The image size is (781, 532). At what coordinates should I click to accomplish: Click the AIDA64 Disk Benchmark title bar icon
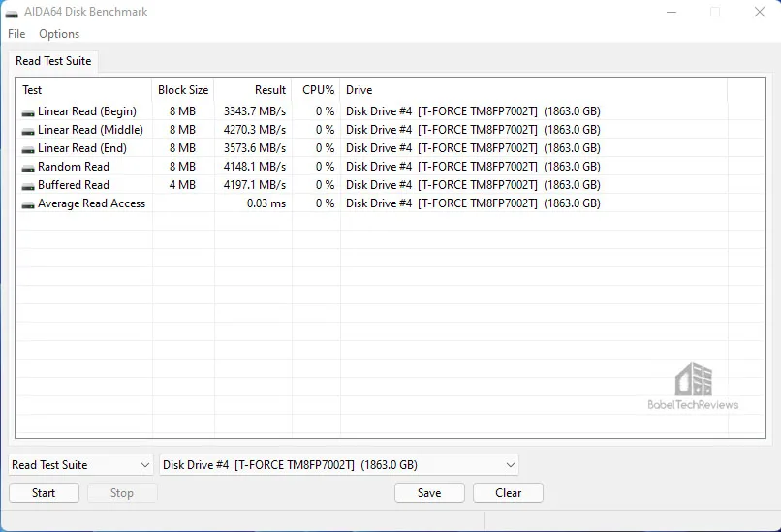point(12,14)
